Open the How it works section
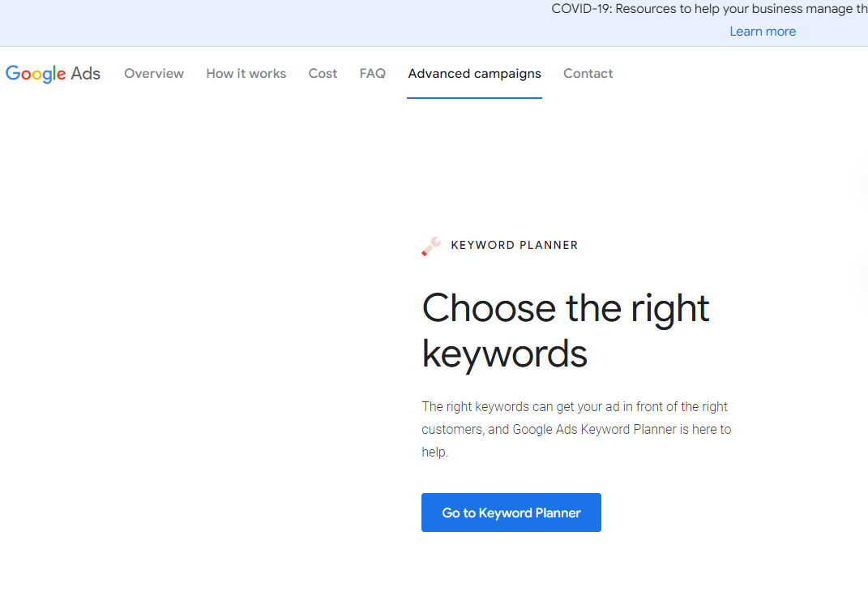 tap(246, 73)
